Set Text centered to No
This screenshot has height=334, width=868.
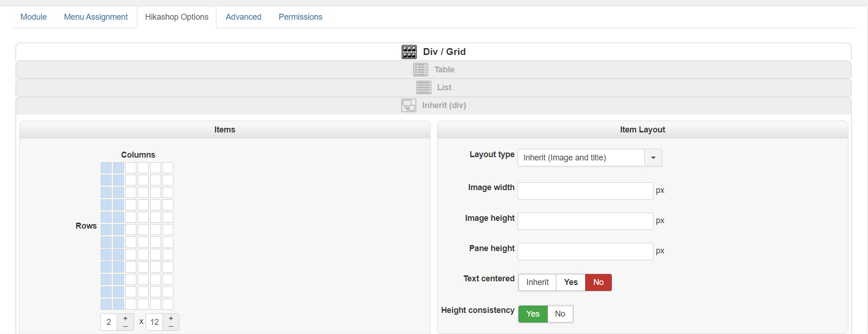tap(598, 282)
